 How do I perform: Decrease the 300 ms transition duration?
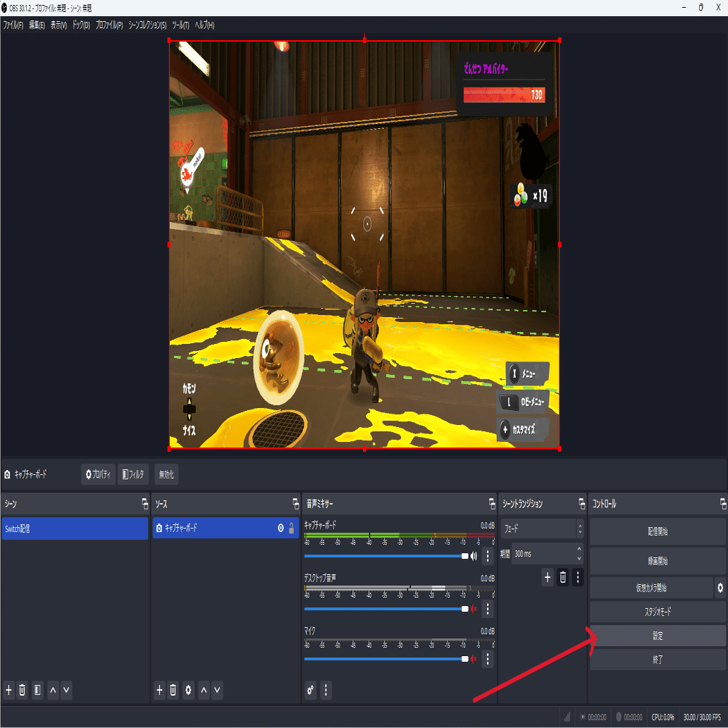[x=579, y=559]
